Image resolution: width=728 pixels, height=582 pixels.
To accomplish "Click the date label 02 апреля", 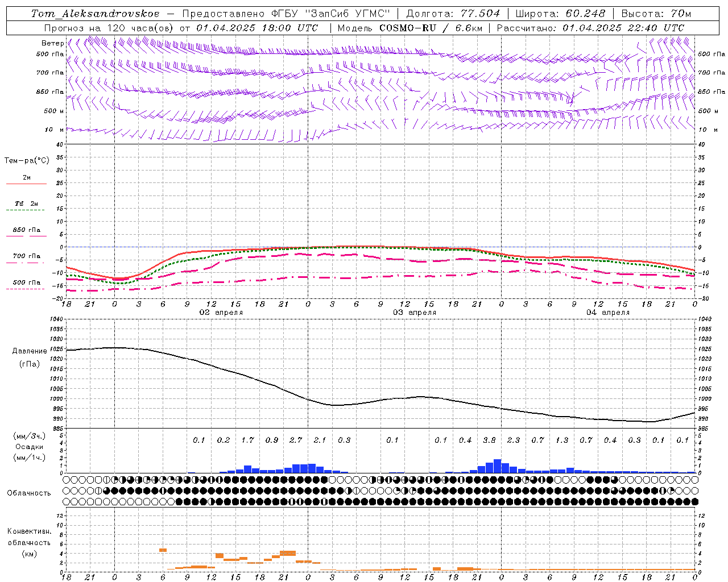I will pos(221,313).
